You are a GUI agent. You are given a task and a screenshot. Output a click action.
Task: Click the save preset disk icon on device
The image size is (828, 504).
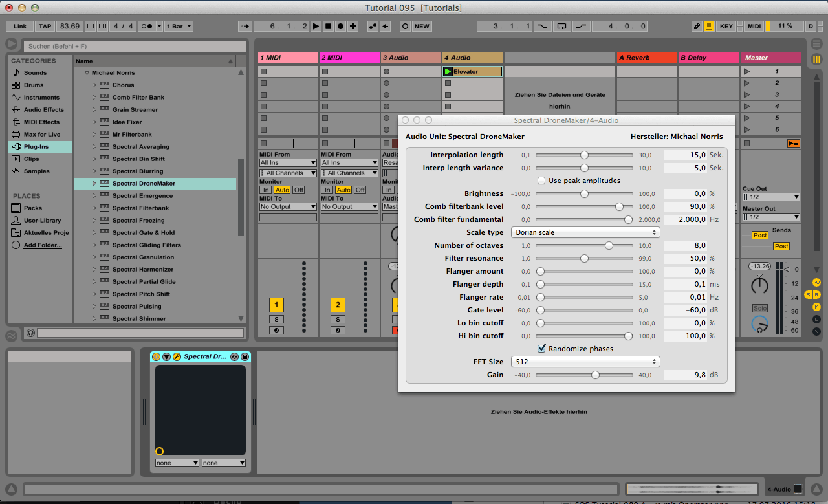point(245,356)
